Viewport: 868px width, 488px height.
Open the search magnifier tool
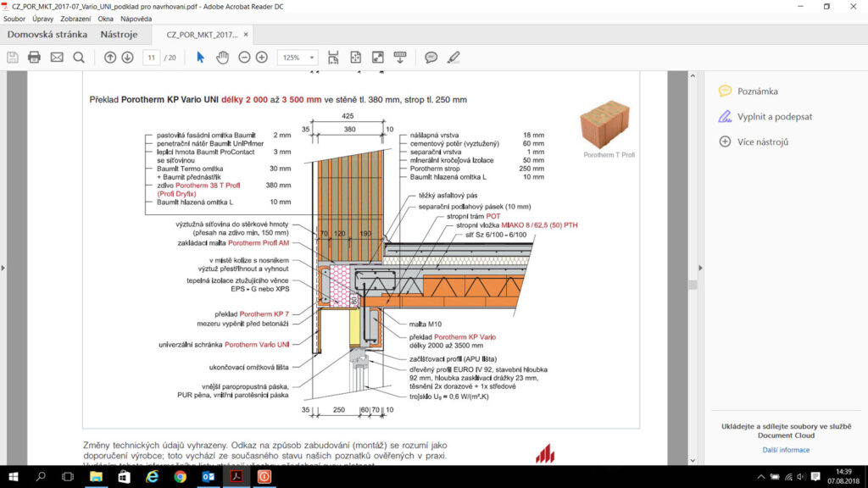(79, 58)
